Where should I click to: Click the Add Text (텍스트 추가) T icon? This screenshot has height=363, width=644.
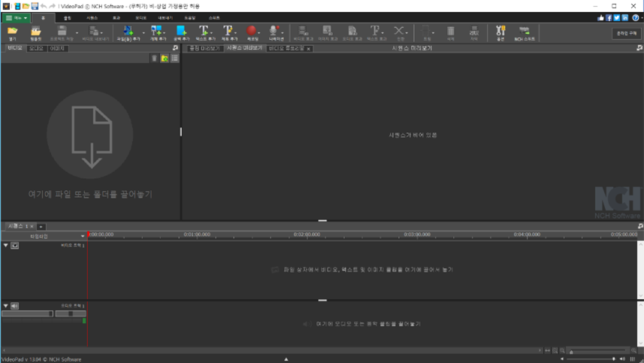click(x=204, y=31)
